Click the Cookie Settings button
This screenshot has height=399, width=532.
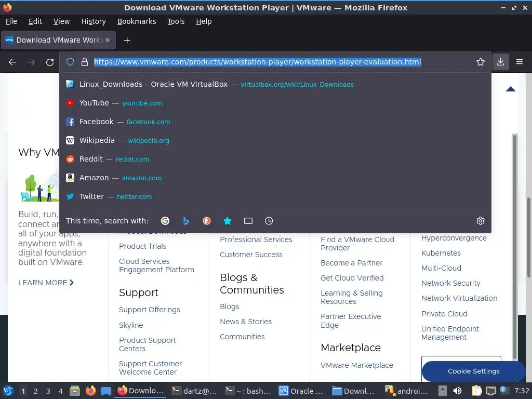click(x=473, y=371)
